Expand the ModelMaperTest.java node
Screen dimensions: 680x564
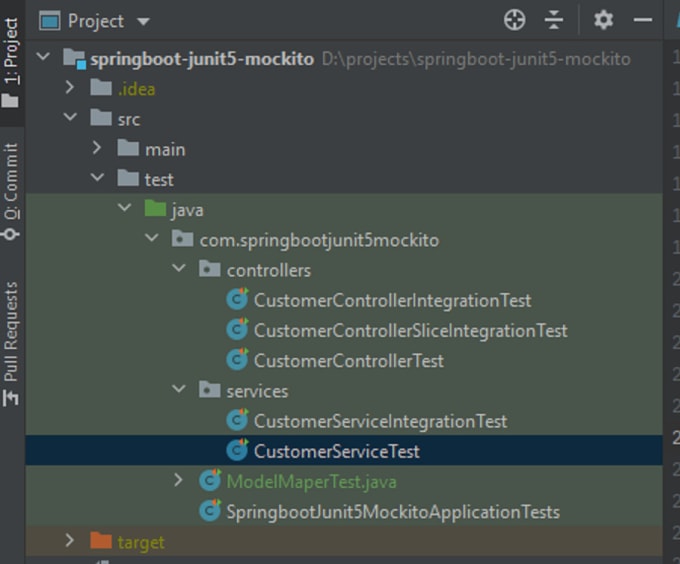pyautogui.click(x=178, y=480)
